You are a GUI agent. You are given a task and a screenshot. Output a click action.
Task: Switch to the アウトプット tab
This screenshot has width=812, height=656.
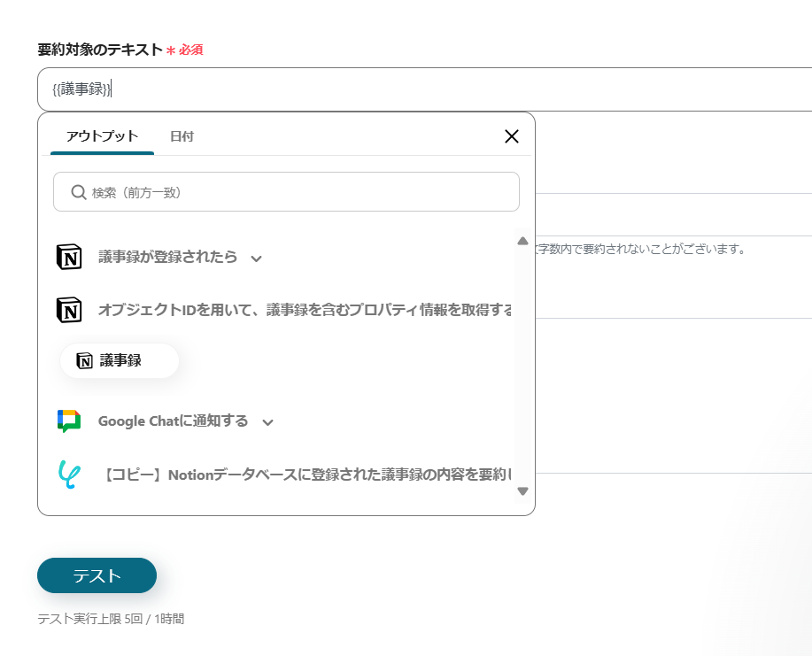tap(102, 136)
